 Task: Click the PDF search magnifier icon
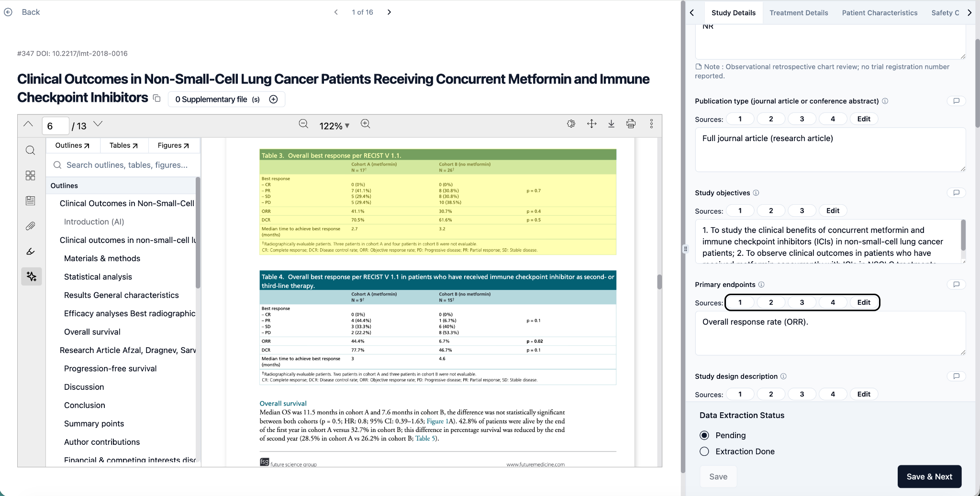point(30,151)
